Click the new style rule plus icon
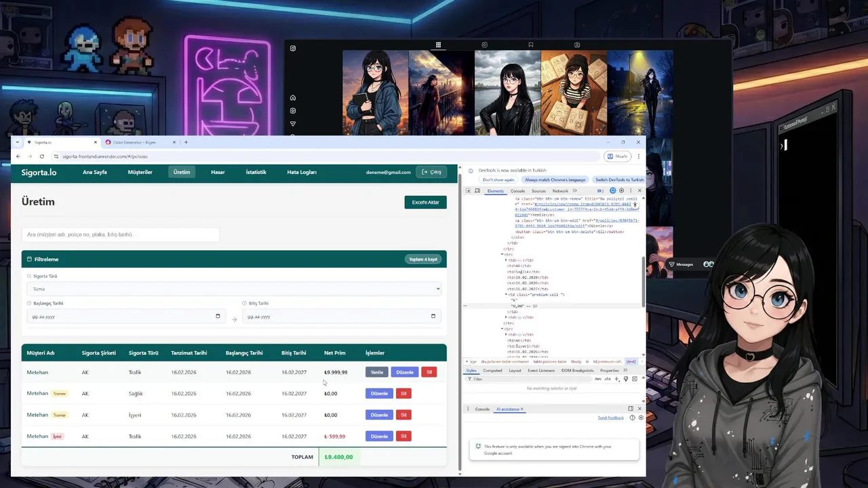The width and height of the screenshot is (868, 488). click(616, 379)
